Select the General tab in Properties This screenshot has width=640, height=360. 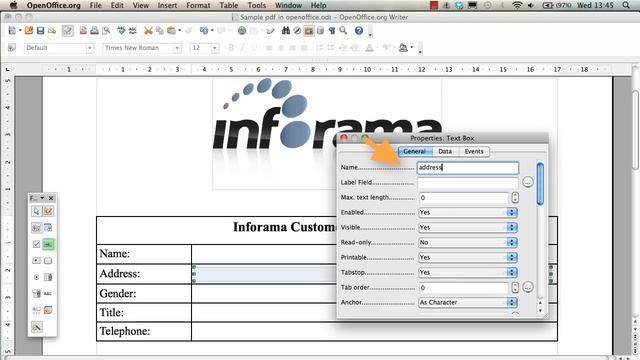414,151
